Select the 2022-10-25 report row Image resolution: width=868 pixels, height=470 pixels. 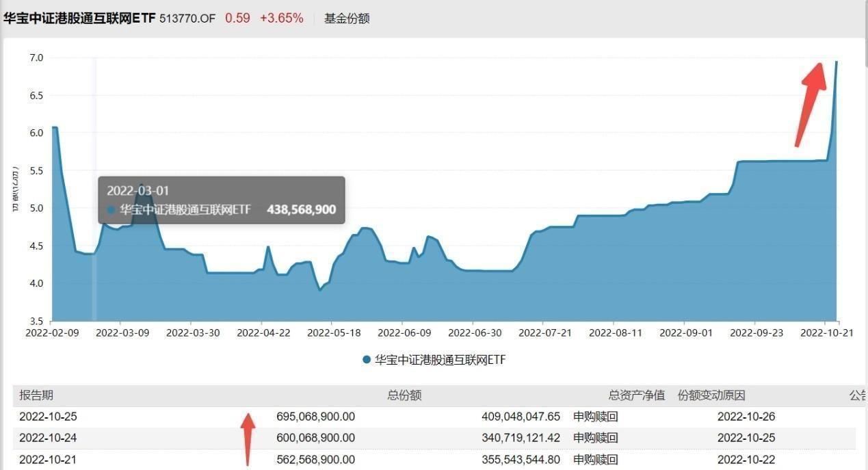coord(434,417)
